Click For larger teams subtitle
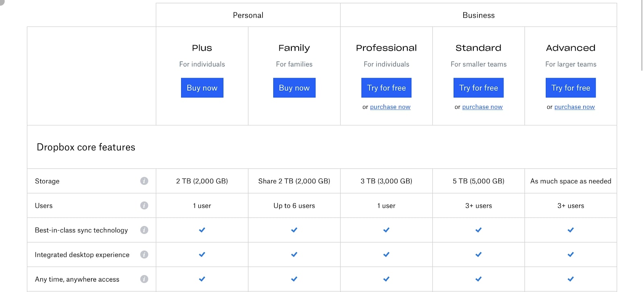The height and width of the screenshot is (292, 644). (571, 64)
